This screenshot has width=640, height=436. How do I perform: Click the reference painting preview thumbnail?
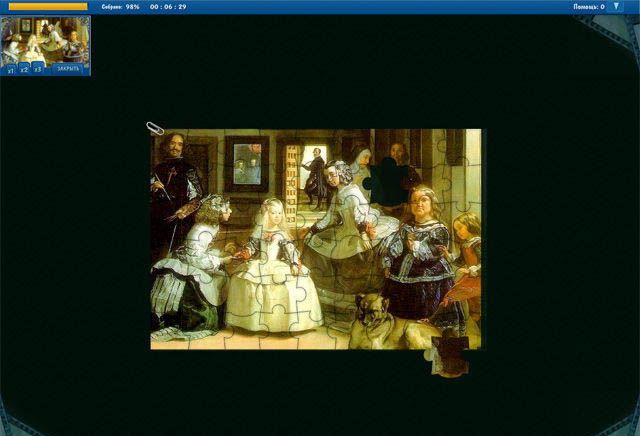tap(45, 40)
